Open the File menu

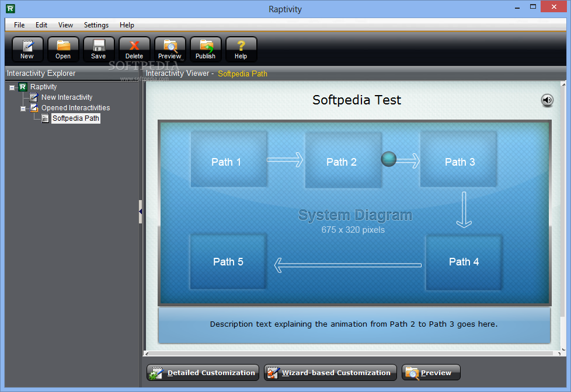[x=19, y=25]
